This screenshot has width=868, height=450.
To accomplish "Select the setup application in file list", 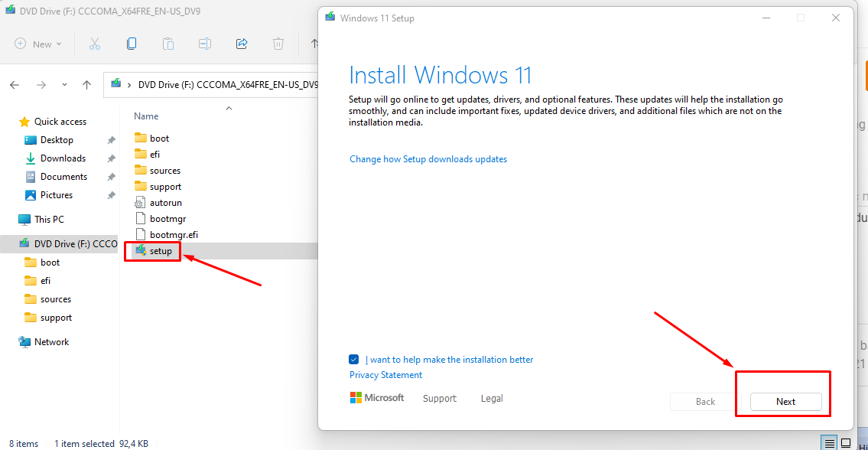I will pos(161,251).
